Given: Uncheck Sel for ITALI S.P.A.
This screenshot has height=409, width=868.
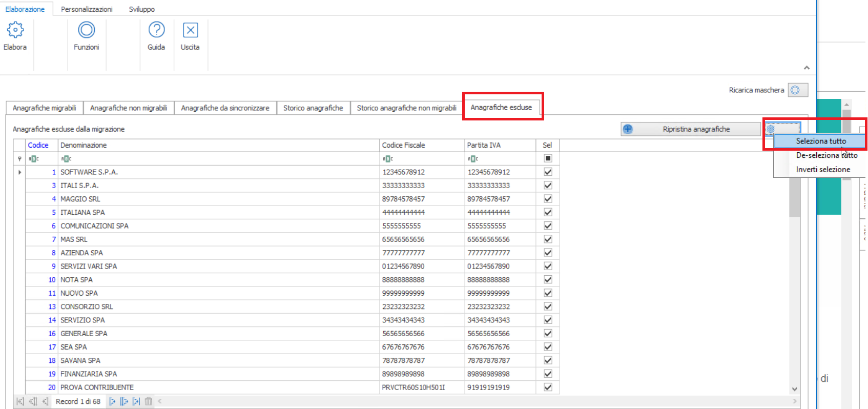Looking at the screenshot, I should [548, 185].
